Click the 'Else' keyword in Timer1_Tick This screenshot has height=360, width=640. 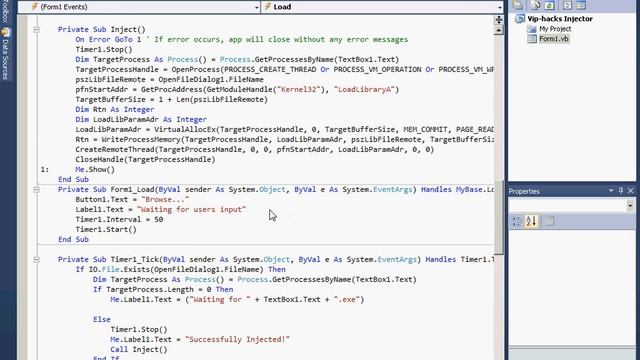click(102, 320)
